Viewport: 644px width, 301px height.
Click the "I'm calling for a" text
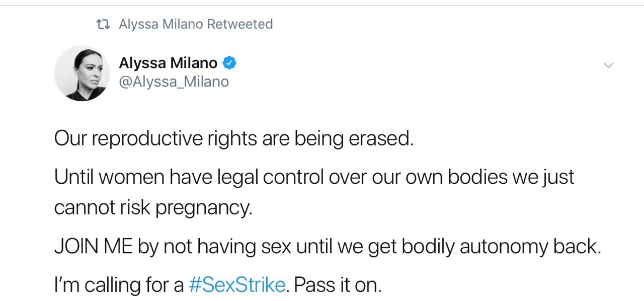[x=119, y=285]
